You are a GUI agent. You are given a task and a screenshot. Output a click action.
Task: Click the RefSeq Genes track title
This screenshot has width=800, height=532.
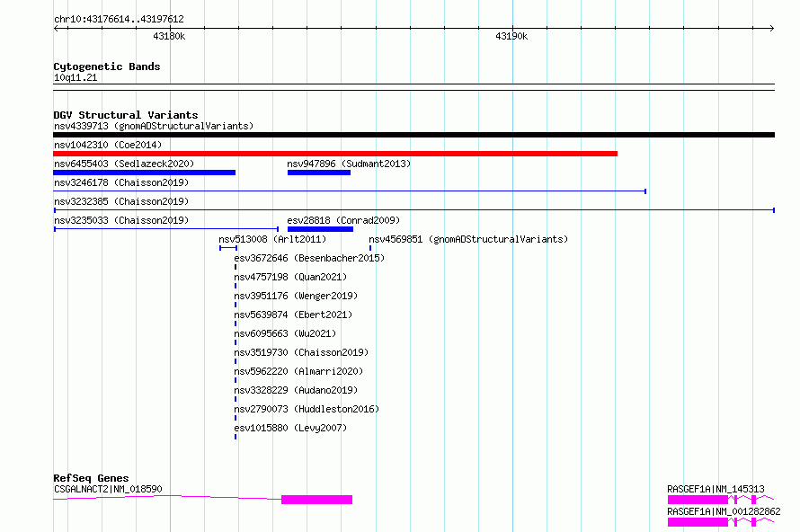coord(92,478)
